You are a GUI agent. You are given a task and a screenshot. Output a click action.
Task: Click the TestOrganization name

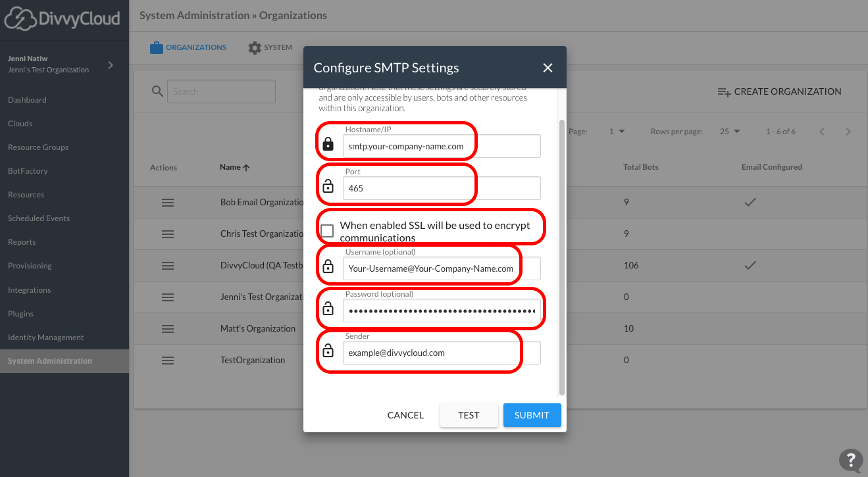coord(253,360)
